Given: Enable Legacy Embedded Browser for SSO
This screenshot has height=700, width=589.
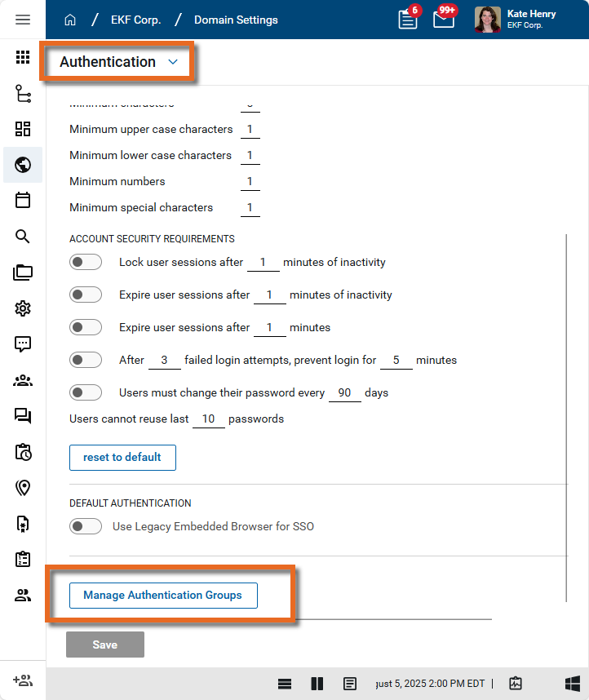Looking at the screenshot, I should (86, 526).
